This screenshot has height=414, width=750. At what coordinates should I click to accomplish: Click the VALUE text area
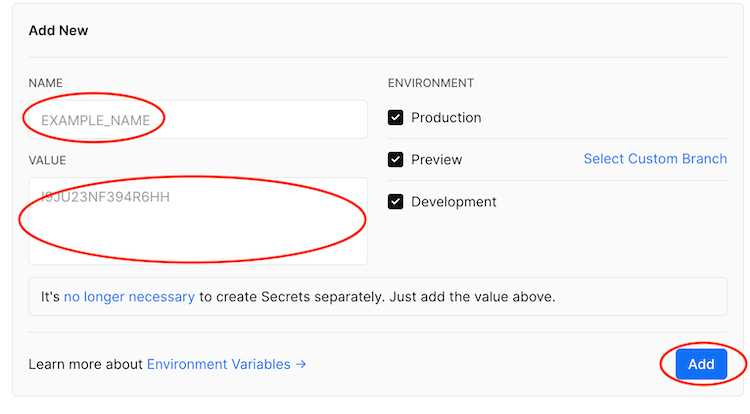tap(198, 221)
